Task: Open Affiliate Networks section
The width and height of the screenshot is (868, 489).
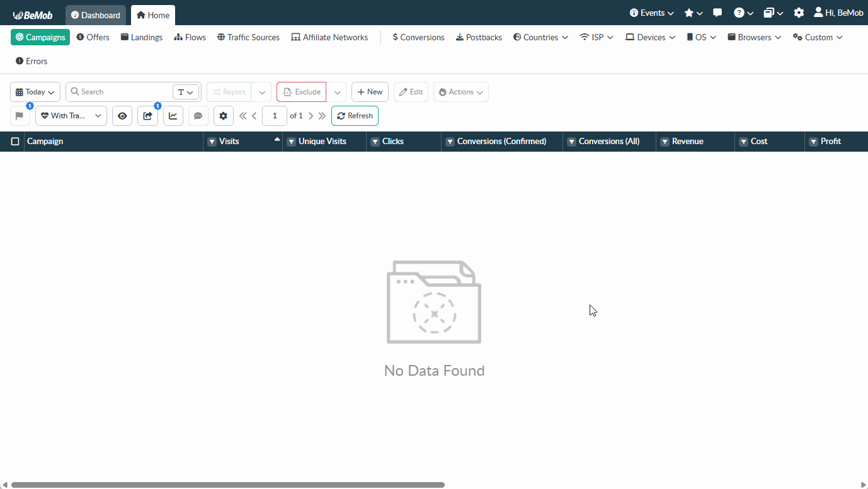Action: [x=329, y=37]
